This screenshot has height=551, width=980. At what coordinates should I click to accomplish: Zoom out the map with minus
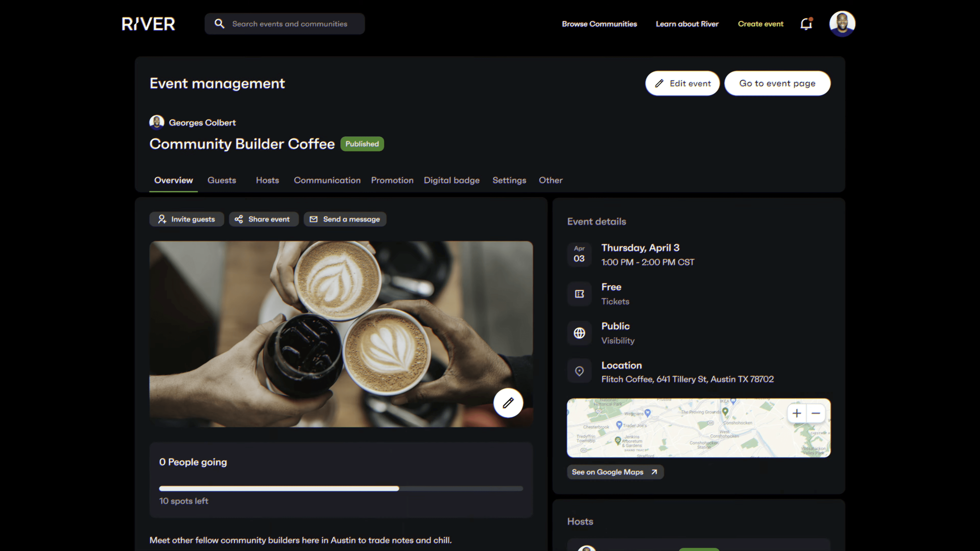[816, 413]
